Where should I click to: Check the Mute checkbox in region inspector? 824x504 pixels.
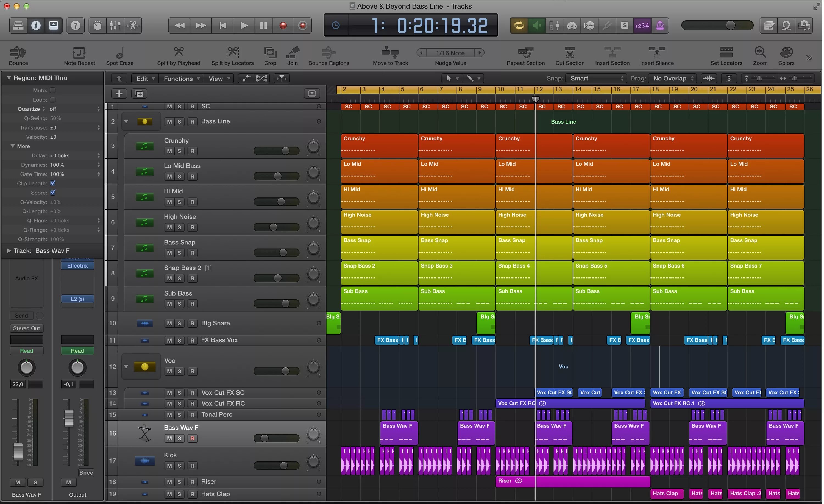pos(52,90)
